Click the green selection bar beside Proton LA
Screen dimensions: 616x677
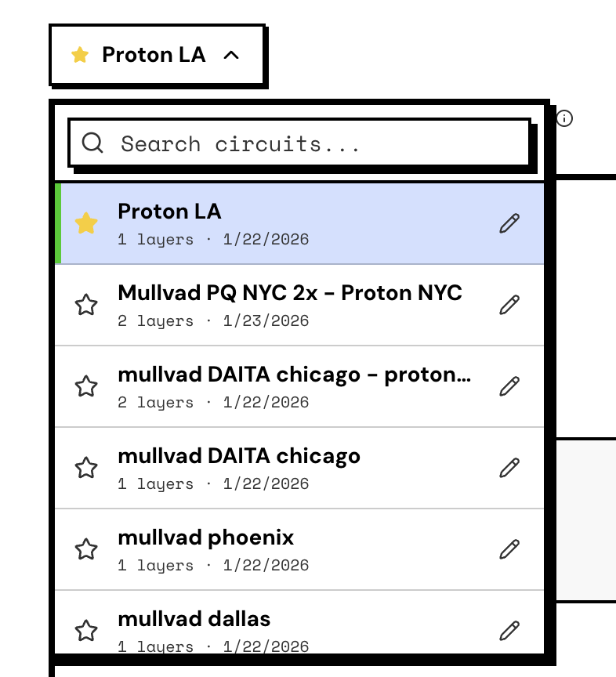58,223
